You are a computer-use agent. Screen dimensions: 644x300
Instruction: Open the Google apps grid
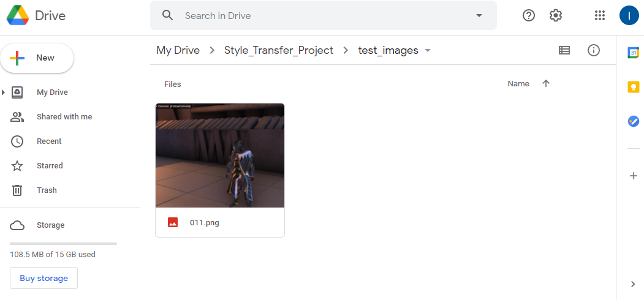(600, 15)
